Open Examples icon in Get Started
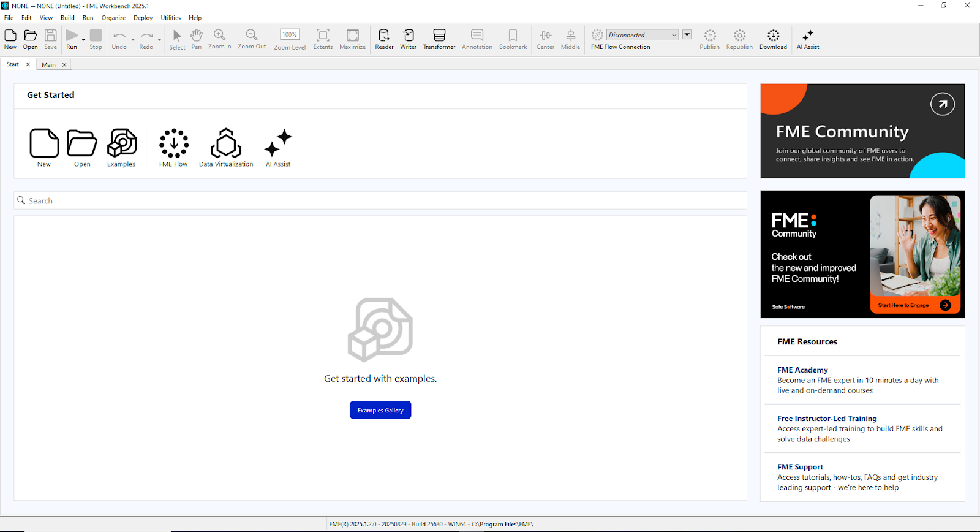The image size is (980, 532). (x=121, y=148)
